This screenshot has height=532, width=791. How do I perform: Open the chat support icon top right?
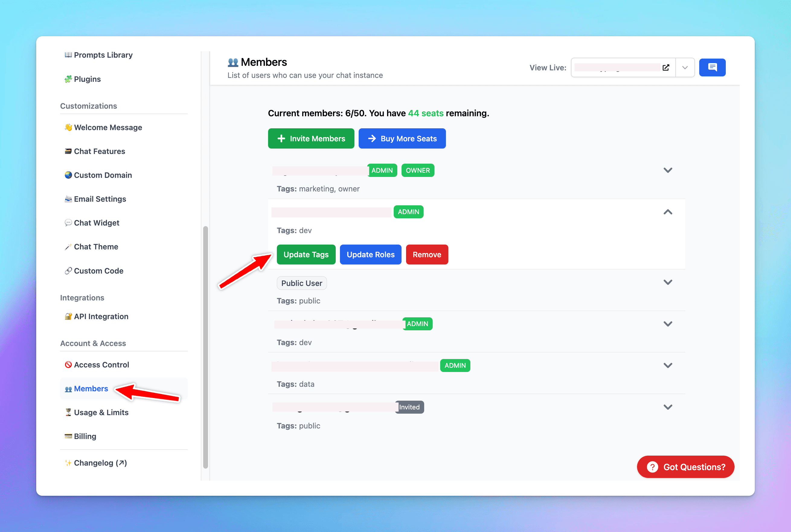pyautogui.click(x=712, y=67)
